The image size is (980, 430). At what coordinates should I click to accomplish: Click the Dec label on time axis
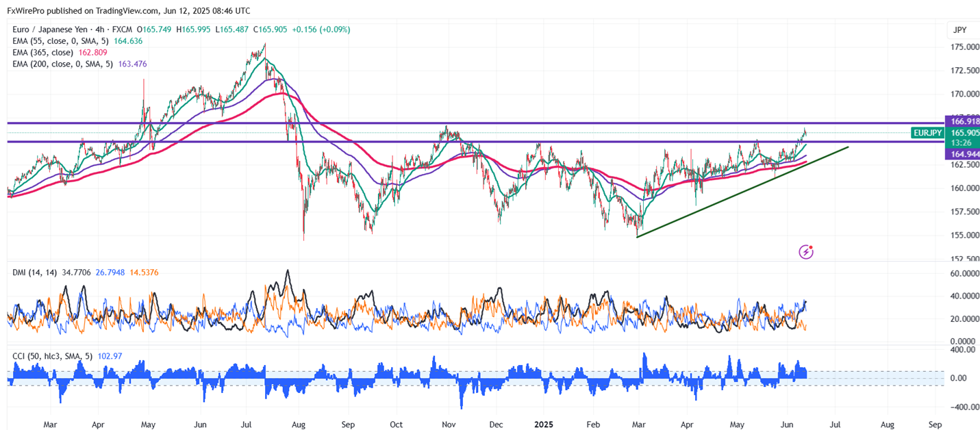tap(497, 425)
